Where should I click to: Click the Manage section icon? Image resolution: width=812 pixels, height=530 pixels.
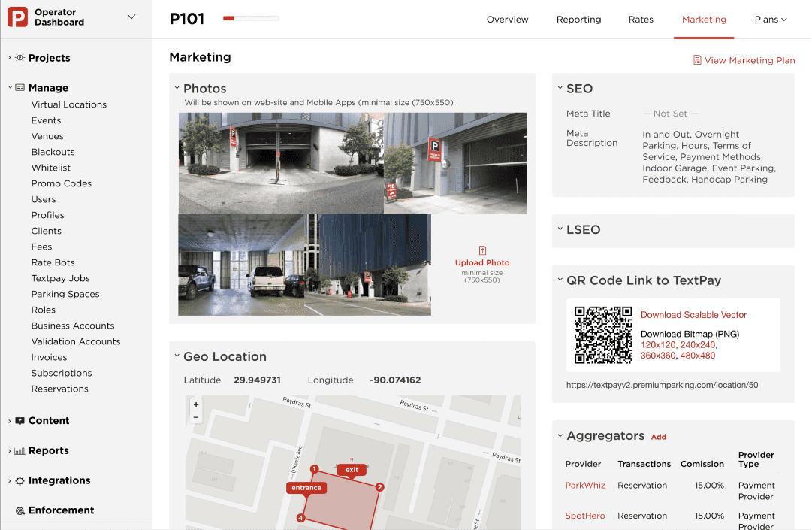coord(21,87)
